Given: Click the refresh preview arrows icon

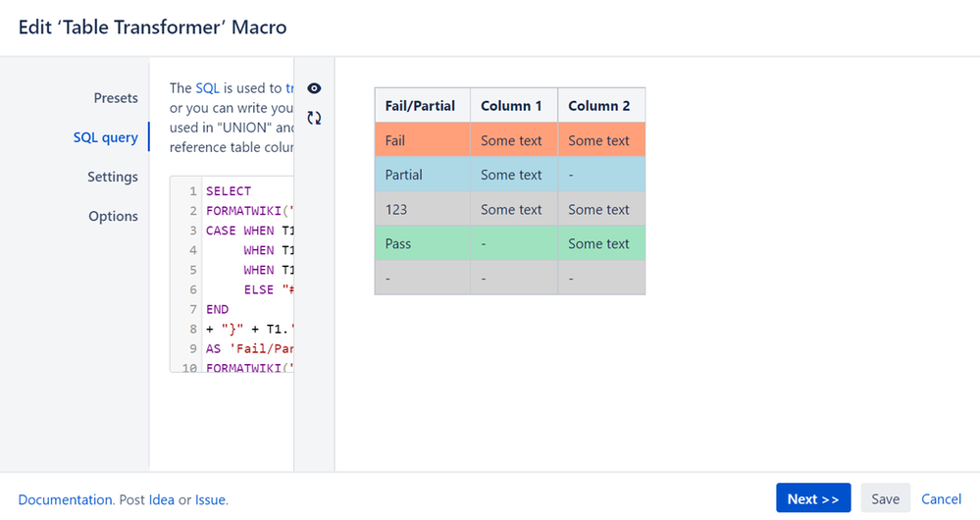Looking at the screenshot, I should (314, 118).
